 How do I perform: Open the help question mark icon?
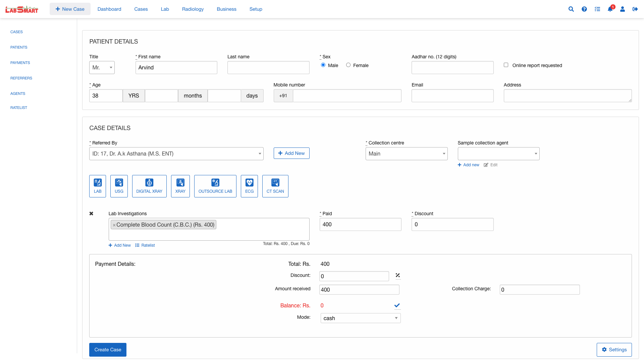[584, 9]
